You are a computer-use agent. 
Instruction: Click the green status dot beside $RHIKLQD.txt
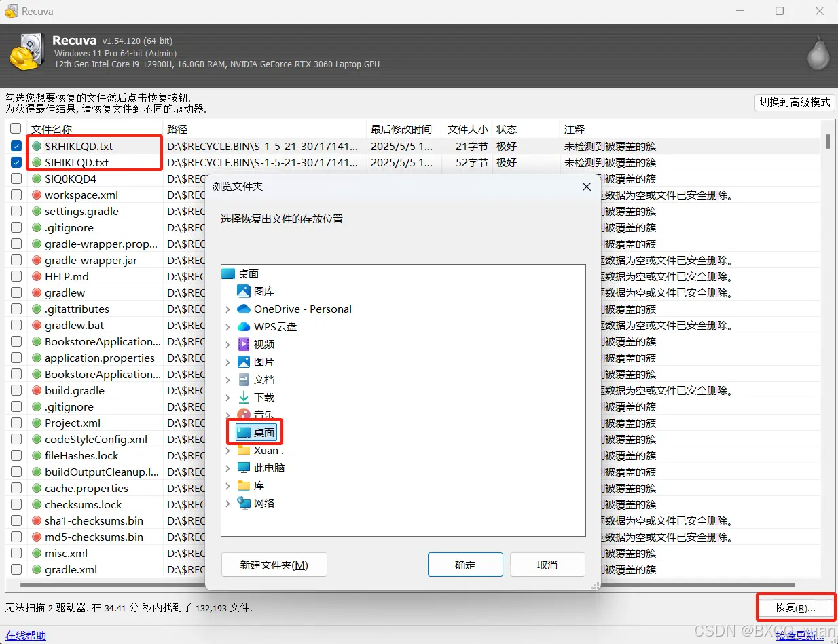click(x=37, y=147)
